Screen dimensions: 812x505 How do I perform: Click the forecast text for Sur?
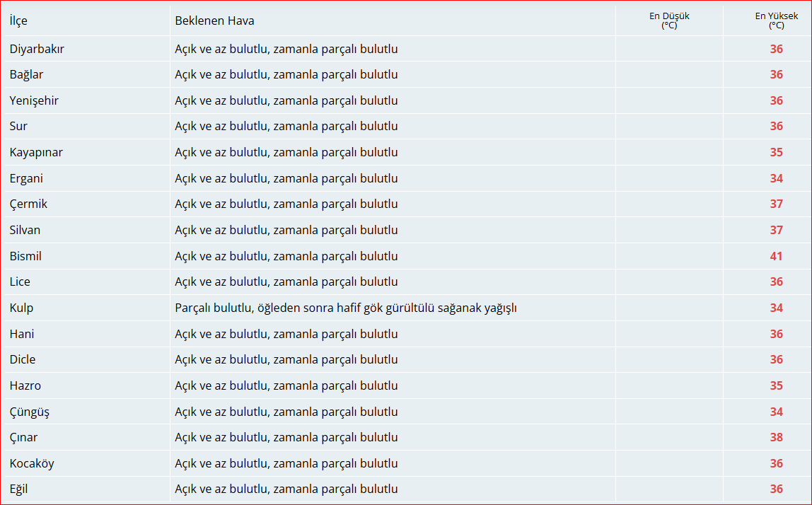(x=286, y=127)
